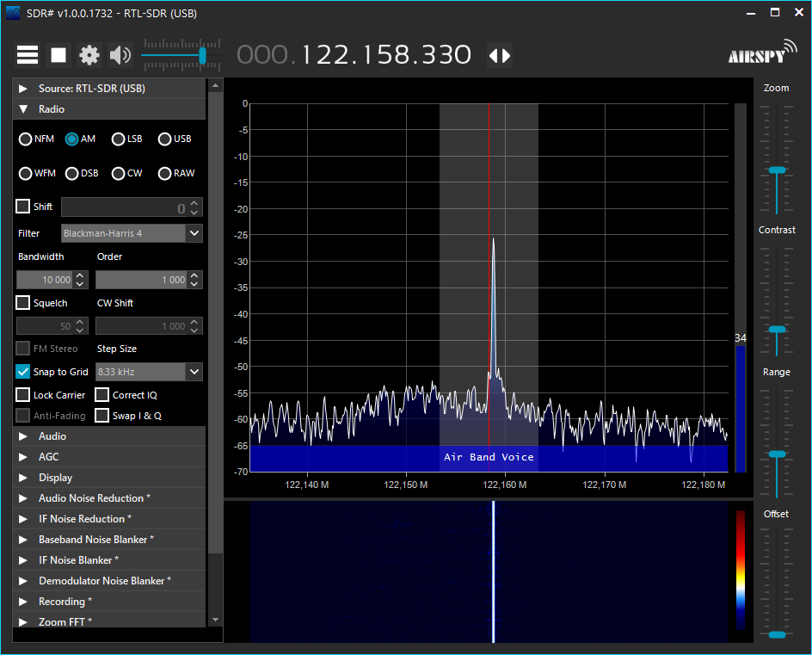Image resolution: width=812 pixels, height=655 pixels.
Task: Expand the AGC panel
Action: 109,457
